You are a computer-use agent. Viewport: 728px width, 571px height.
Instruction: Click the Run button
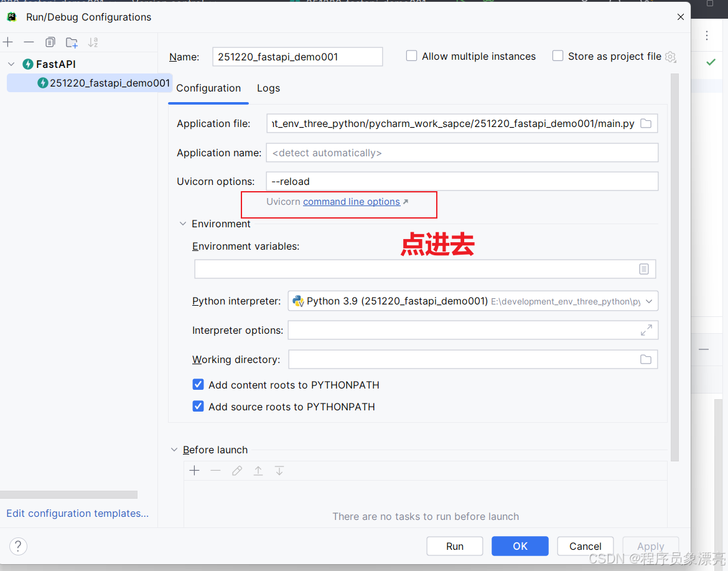[x=455, y=546]
